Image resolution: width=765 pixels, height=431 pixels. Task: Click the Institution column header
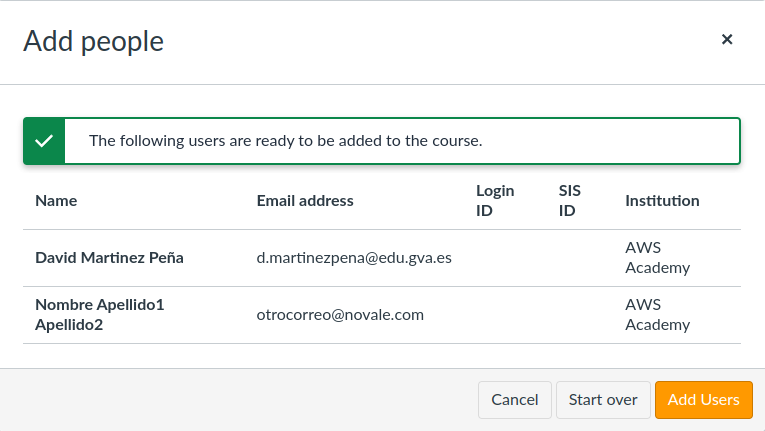pos(662,201)
